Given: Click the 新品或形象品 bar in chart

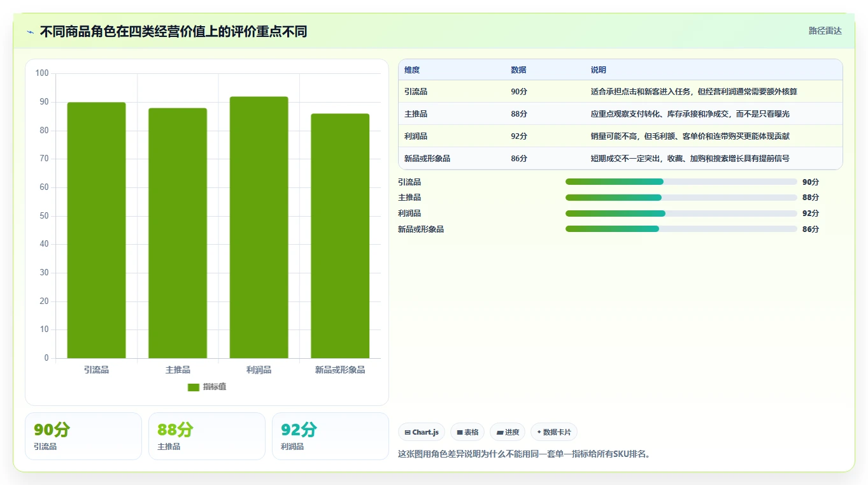Looking at the screenshot, I should 340,236.
